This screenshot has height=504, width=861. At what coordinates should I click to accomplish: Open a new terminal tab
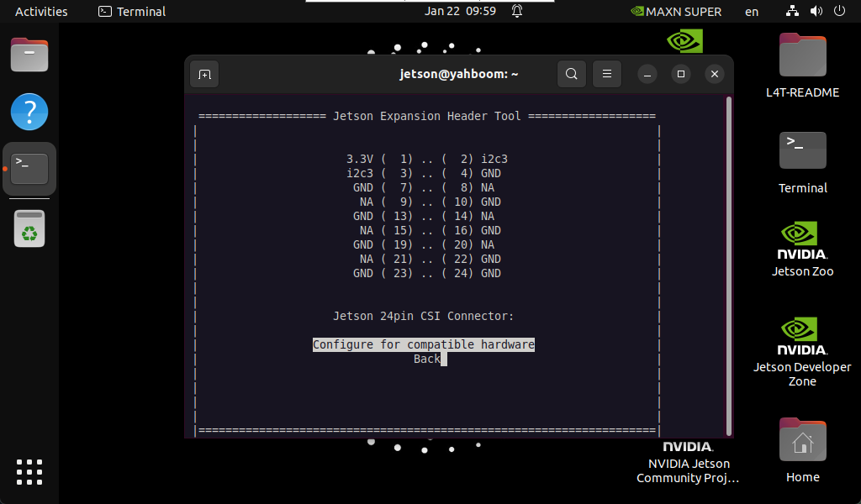coord(204,74)
